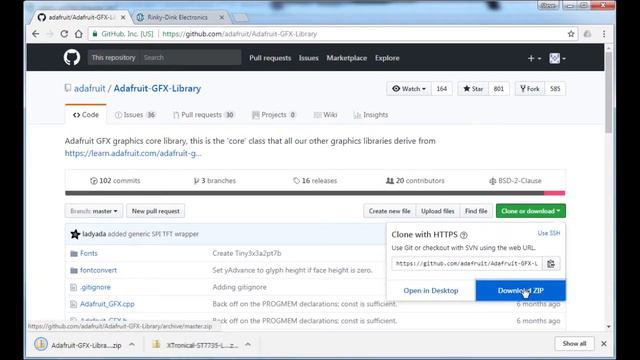
Task: Open Issues in top navigation
Action: tap(309, 58)
